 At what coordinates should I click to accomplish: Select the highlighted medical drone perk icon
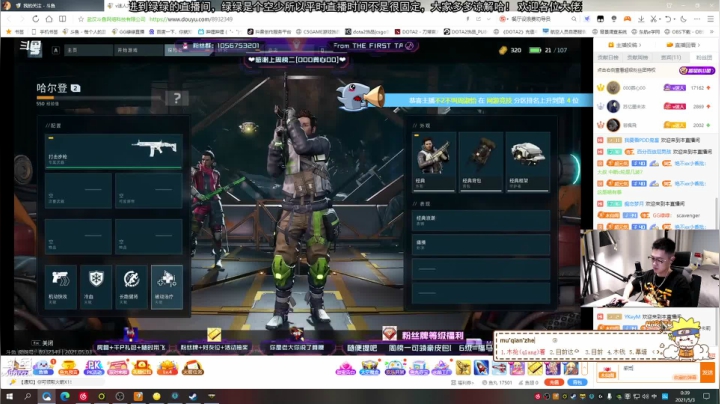click(167, 286)
